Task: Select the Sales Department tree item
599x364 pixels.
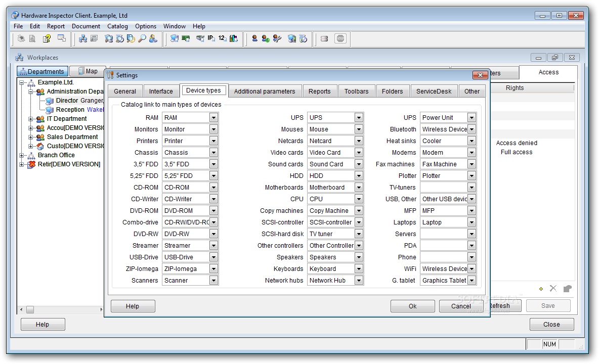Action: (x=72, y=137)
